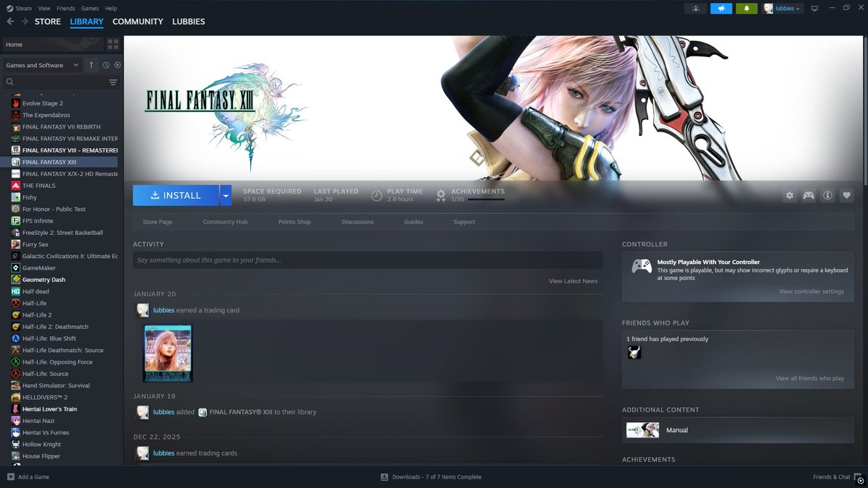This screenshot has height=488, width=868.
Task: Open the View menu
Action: [x=44, y=9]
